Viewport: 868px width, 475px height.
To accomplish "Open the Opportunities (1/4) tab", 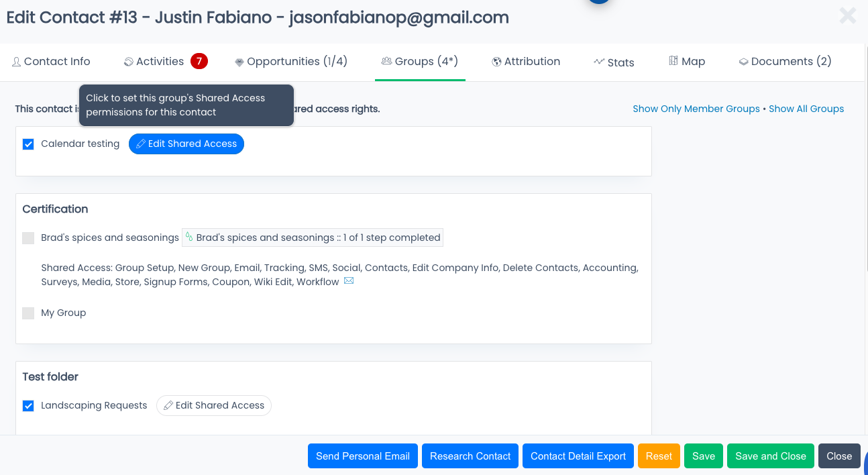I will (290, 62).
